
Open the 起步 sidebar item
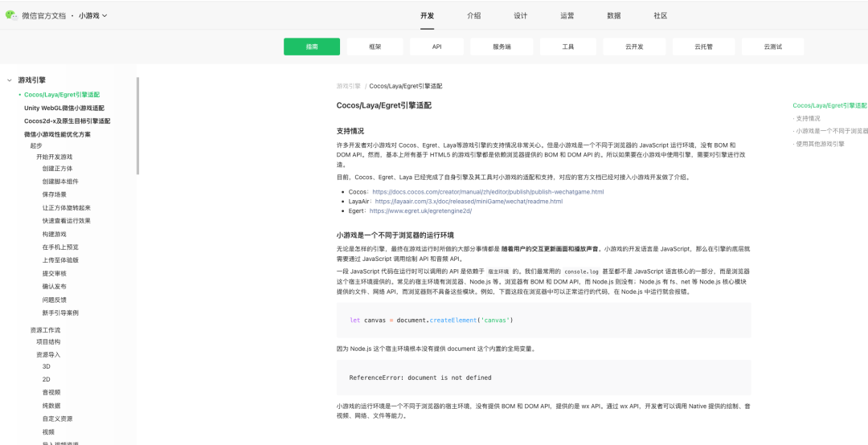click(36, 145)
